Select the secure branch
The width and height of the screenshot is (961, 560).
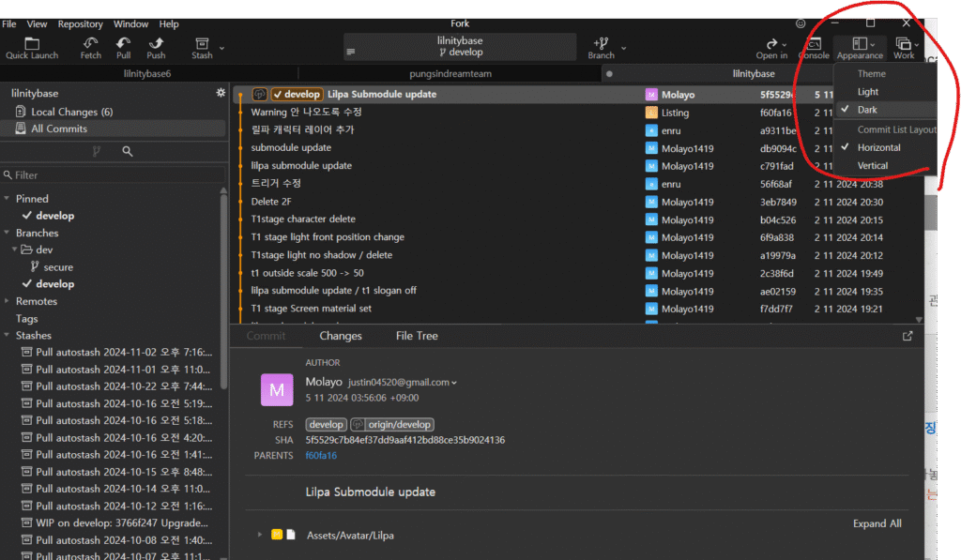coord(58,267)
